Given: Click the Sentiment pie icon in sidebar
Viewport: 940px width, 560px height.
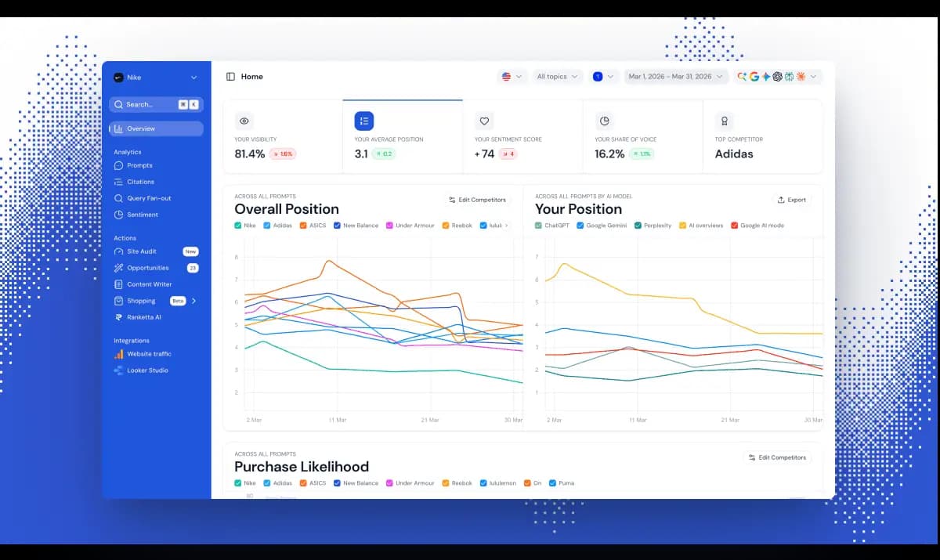Looking at the screenshot, I should click(118, 215).
